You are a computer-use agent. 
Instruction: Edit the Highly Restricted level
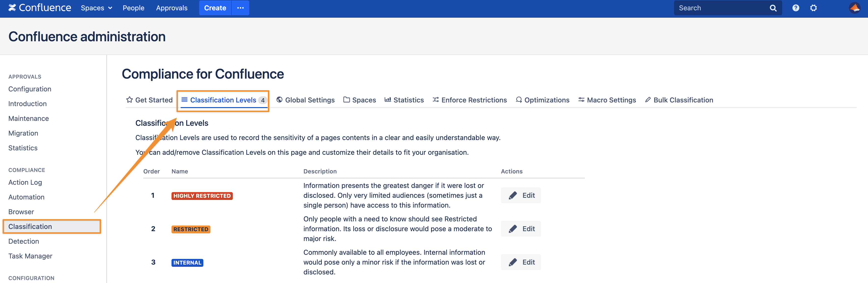pos(521,195)
